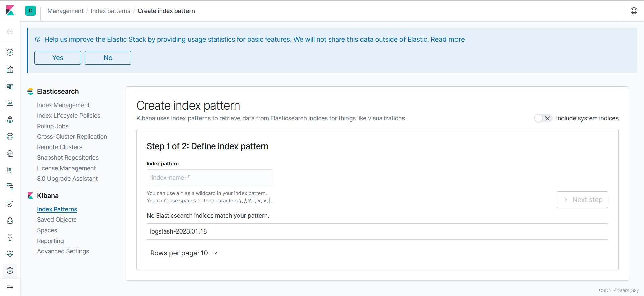Open Machine Learning sidebar icon
The image size is (644, 296).
pos(10,136)
